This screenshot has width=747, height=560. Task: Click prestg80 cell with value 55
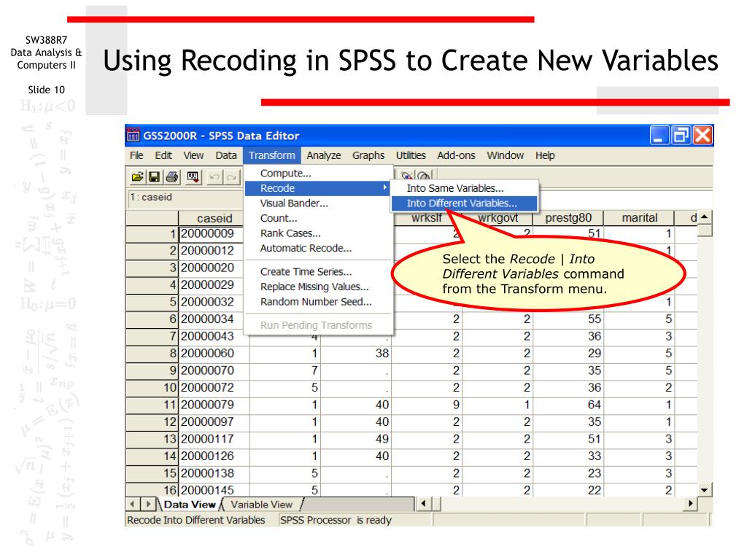568,319
